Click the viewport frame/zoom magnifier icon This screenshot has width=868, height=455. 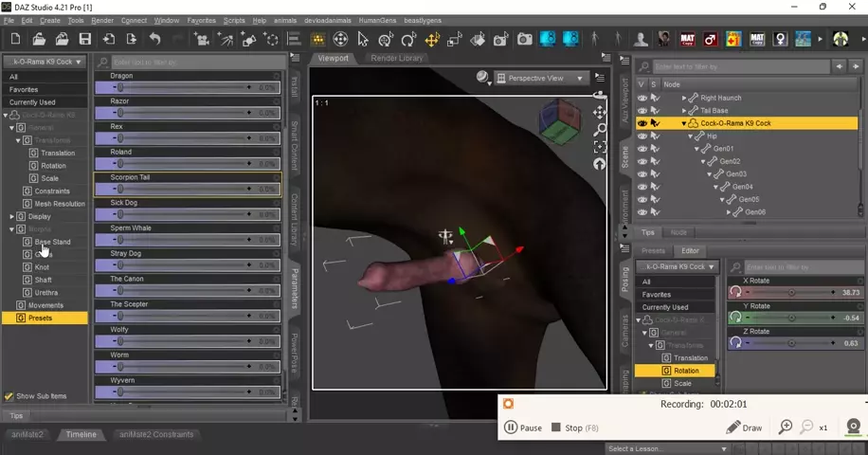599,129
